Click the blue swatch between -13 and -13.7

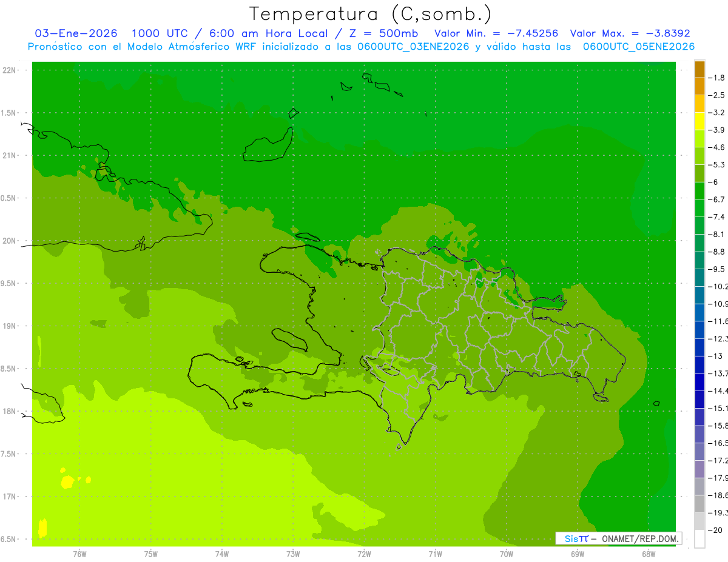[699, 365]
